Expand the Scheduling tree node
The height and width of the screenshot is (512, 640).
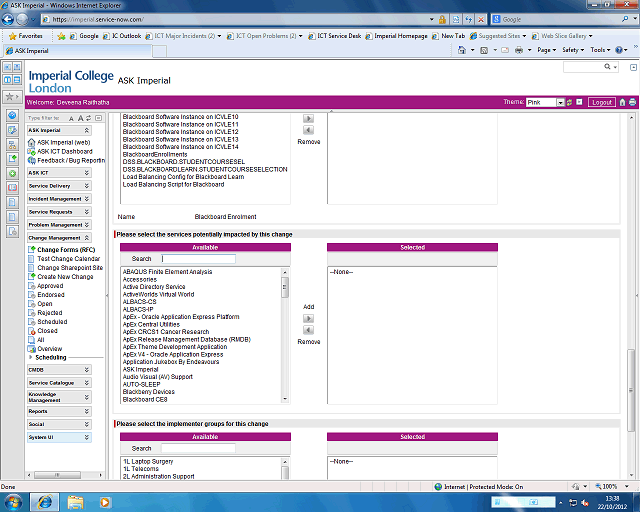coord(31,357)
